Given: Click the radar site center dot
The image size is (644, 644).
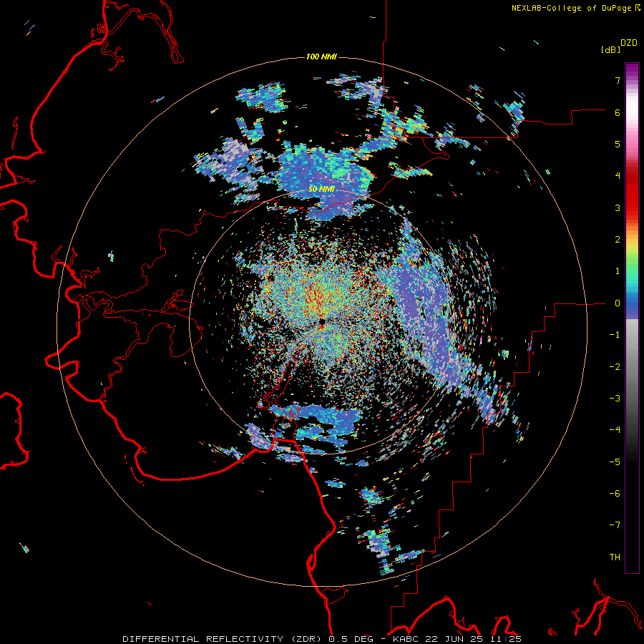Looking at the screenshot, I should pyautogui.click(x=323, y=321).
